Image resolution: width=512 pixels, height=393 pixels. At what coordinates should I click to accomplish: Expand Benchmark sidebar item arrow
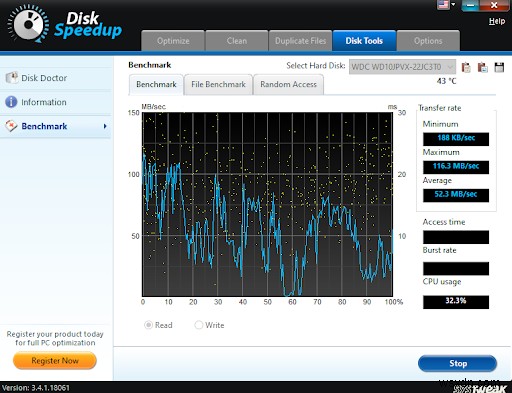(x=105, y=126)
